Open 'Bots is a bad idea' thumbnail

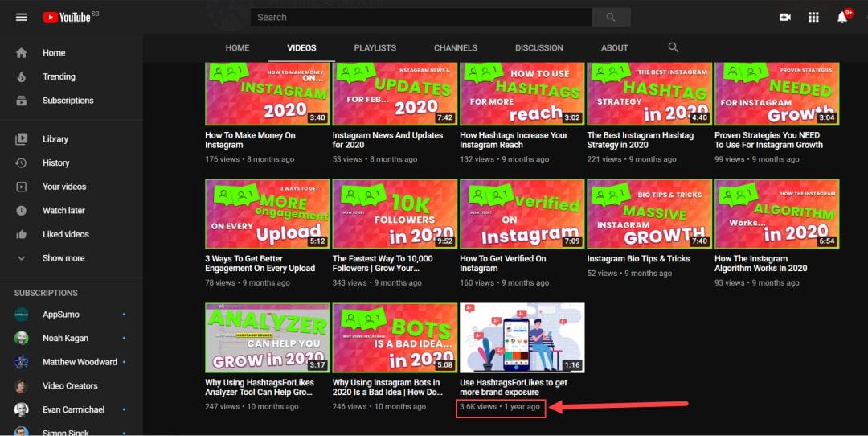coord(395,337)
